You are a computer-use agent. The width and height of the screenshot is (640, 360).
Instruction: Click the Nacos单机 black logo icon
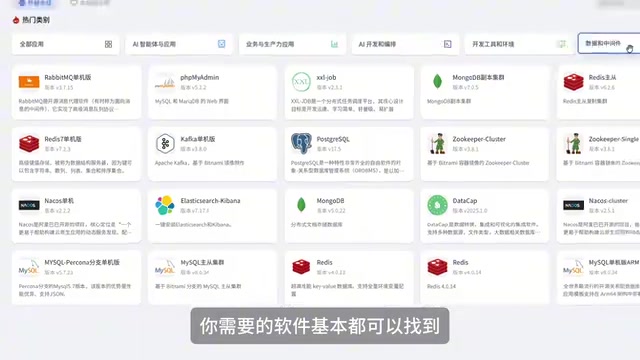(29, 205)
